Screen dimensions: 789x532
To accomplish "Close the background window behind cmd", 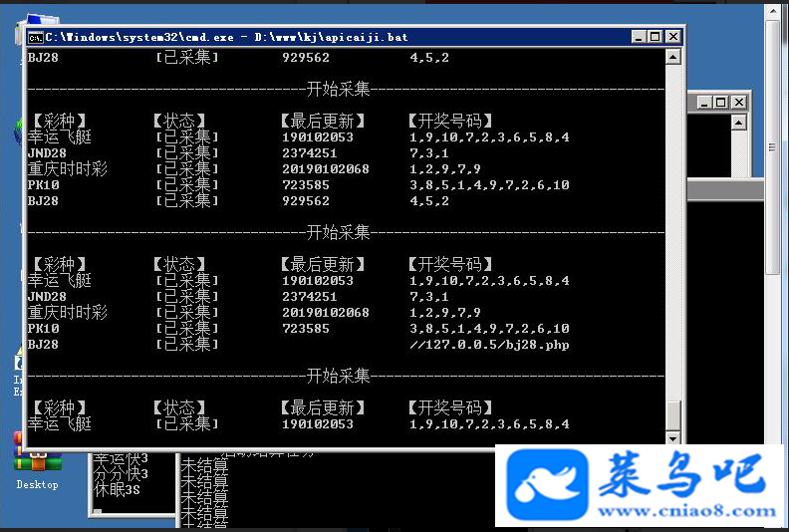I will (738, 103).
